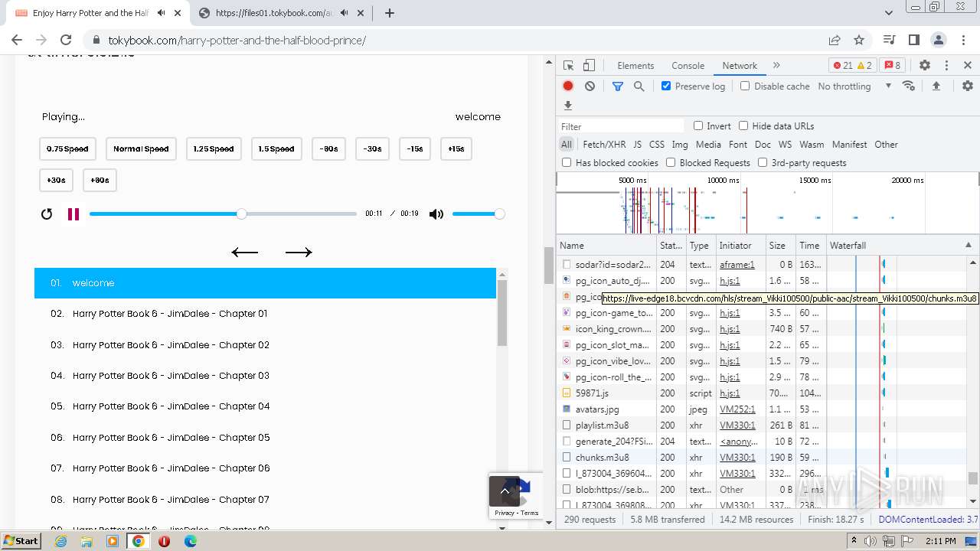Filter requests by Fetch/XHR
The height and width of the screenshot is (551, 980).
click(604, 144)
